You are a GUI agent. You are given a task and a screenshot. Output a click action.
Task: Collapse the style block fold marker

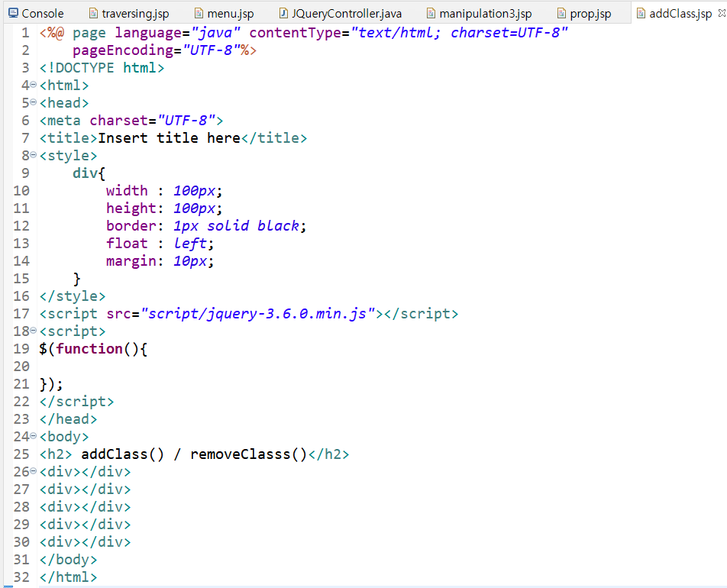(34, 155)
